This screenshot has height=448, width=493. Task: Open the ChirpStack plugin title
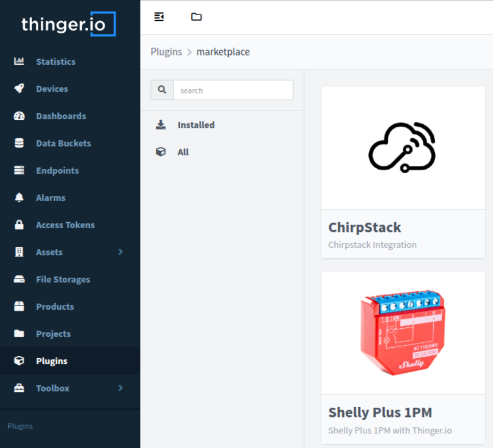(x=364, y=228)
